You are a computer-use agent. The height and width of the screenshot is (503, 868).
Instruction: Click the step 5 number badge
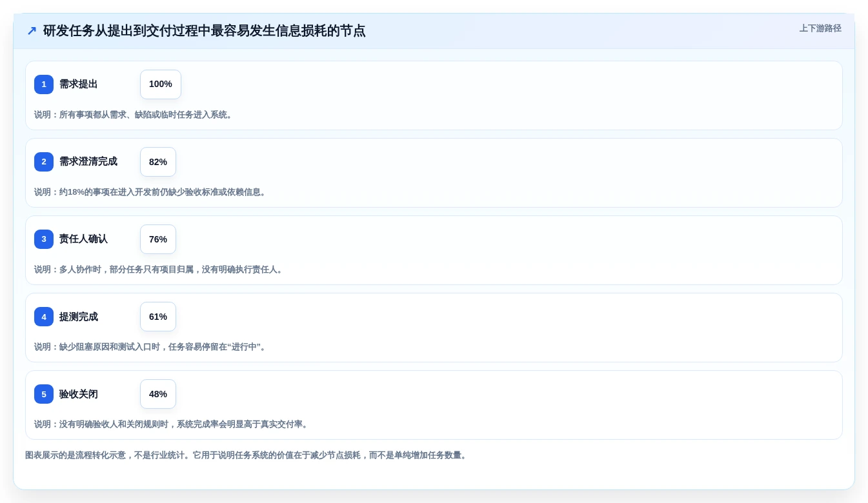pyautogui.click(x=44, y=394)
